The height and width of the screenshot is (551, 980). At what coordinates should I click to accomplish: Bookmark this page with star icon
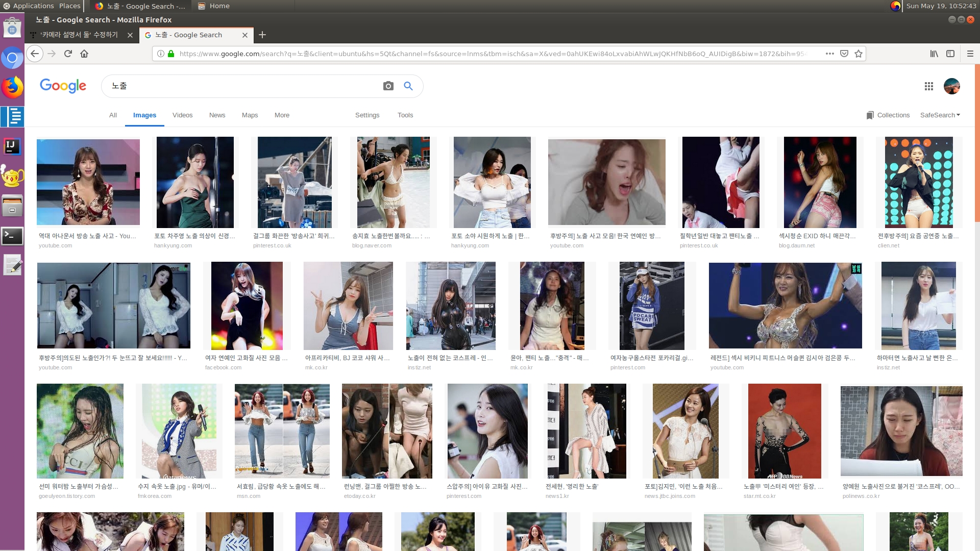coord(859,54)
